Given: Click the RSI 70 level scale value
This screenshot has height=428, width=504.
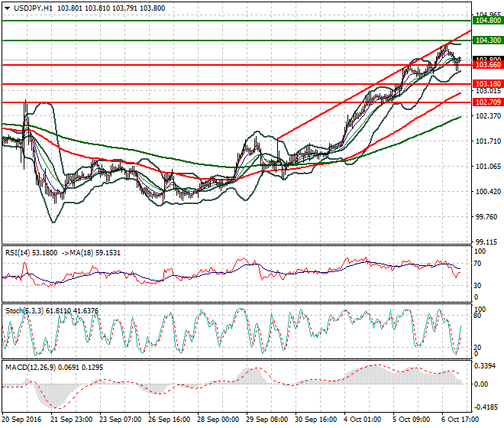Looking at the screenshot, I should 477,264.
